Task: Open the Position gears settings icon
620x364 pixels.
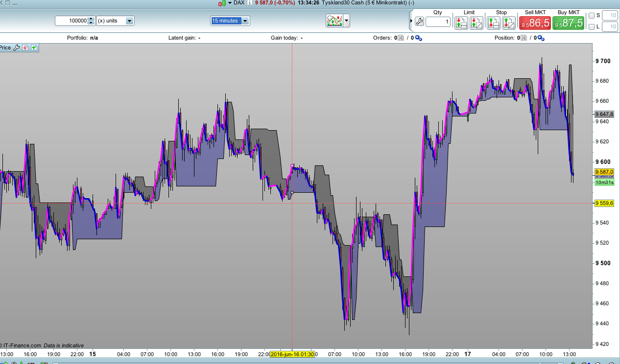Action: [x=541, y=38]
